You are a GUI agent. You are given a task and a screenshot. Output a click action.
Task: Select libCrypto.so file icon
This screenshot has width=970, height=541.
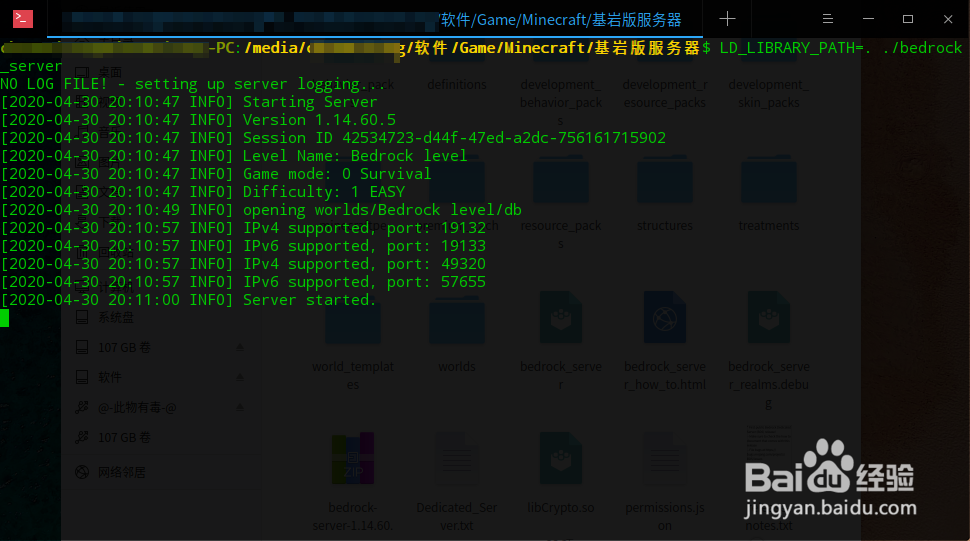(x=560, y=458)
